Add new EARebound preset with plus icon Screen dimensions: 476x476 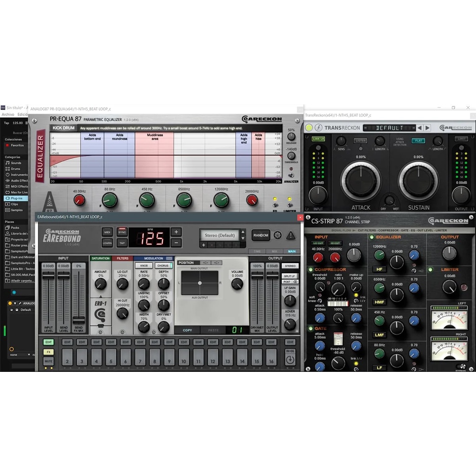pos(204,245)
